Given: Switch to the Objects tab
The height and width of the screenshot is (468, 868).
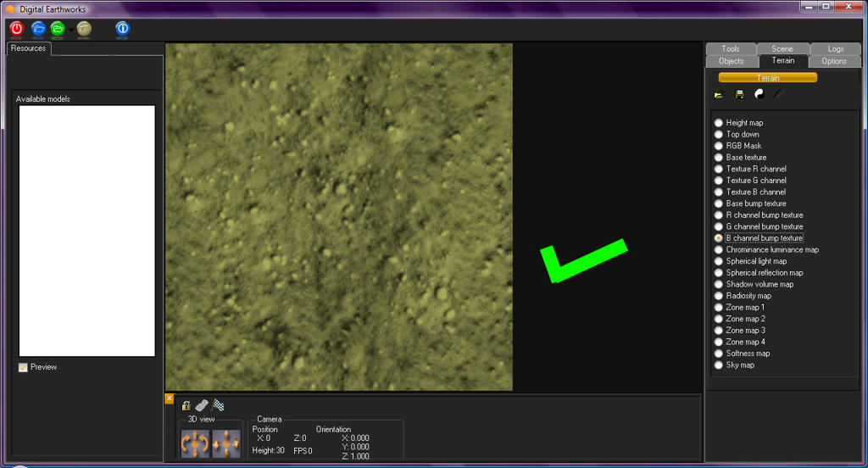Looking at the screenshot, I should coord(731,61).
